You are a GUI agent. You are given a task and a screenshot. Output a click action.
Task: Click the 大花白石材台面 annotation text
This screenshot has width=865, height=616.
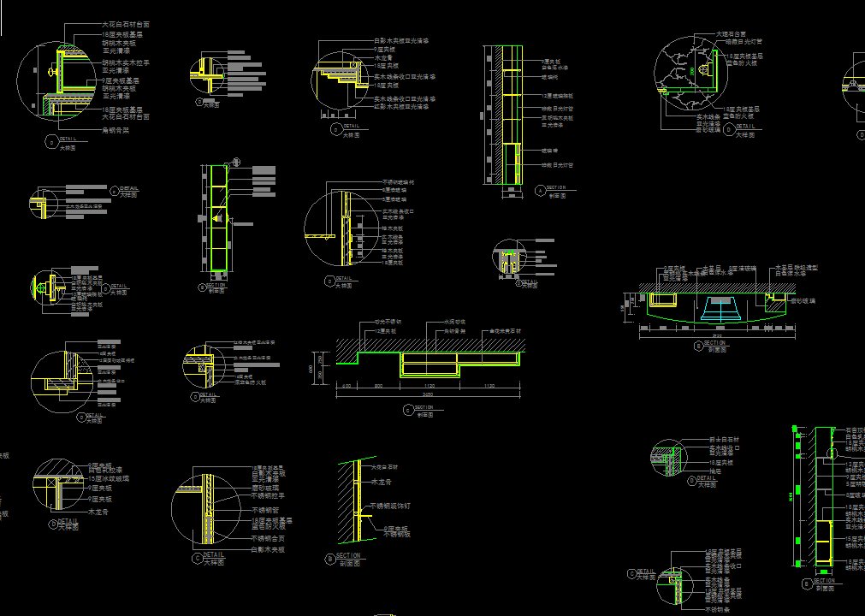(x=126, y=24)
